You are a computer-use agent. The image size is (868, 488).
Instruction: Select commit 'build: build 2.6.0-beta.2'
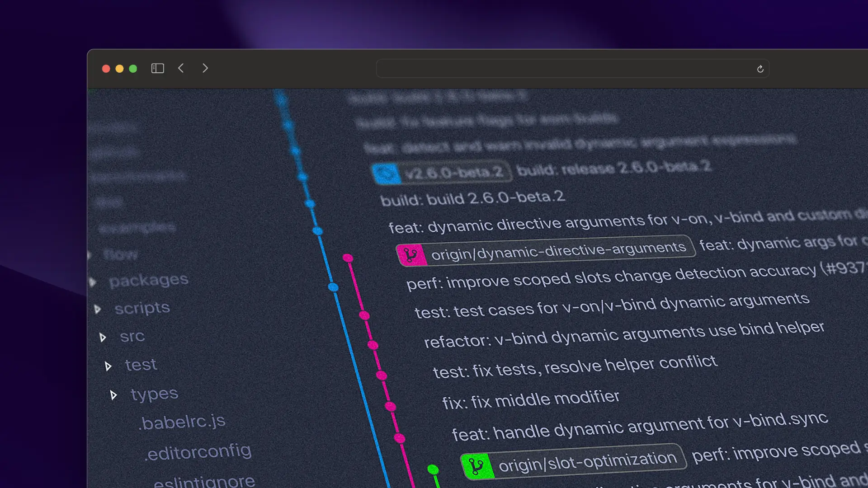[472, 198]
